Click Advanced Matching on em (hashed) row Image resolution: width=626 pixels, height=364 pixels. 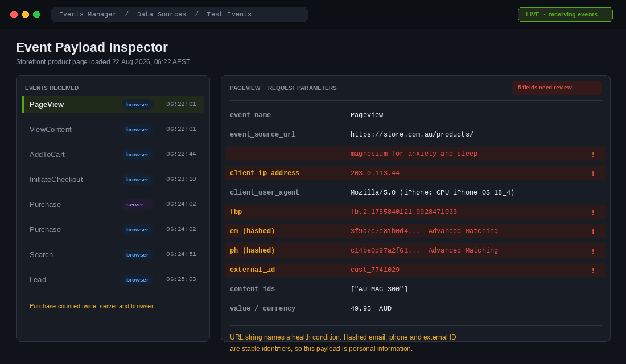463,231
